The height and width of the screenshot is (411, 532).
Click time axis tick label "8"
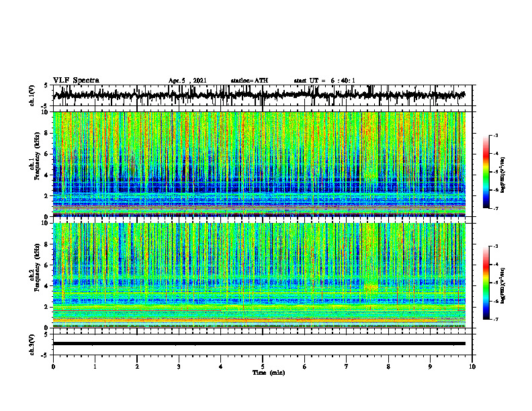(x=388, y=367)
